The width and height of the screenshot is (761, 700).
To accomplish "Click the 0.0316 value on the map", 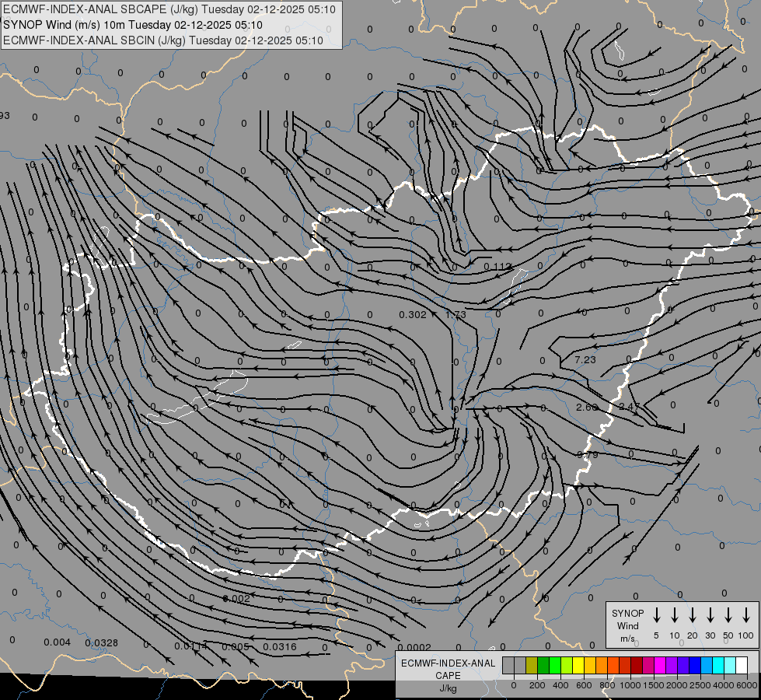I will coord(280,647).
